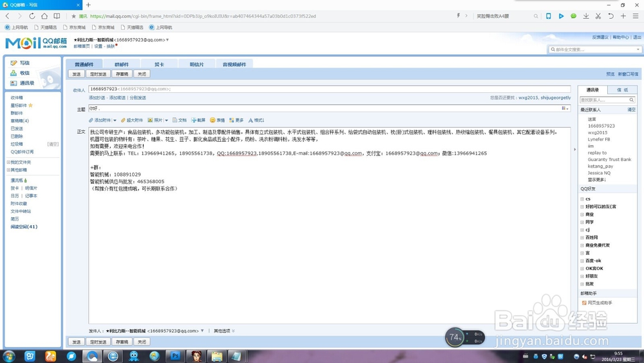Click the 文档 document toolbar icon
644x363 pixels.
(x=175, y=120)
